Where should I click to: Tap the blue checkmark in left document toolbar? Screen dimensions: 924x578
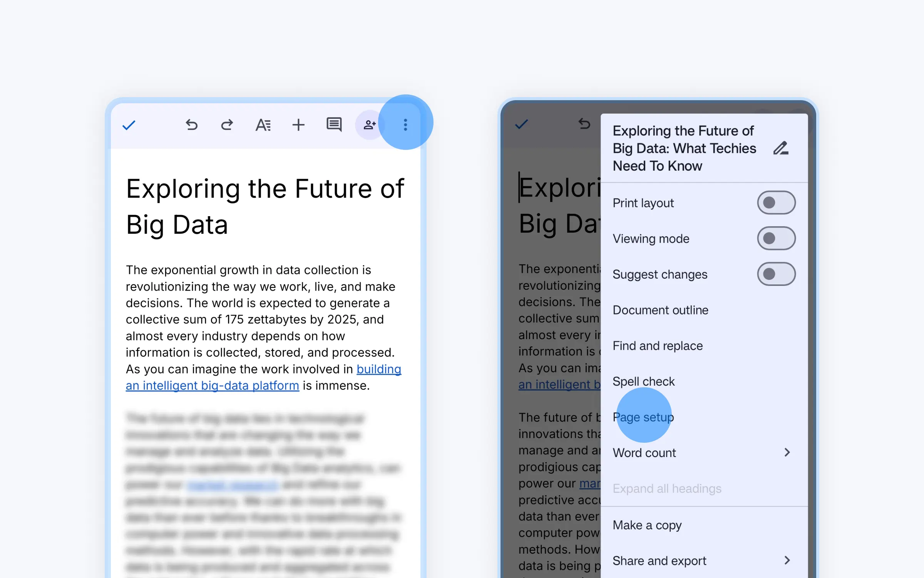(x=129, y=125)
